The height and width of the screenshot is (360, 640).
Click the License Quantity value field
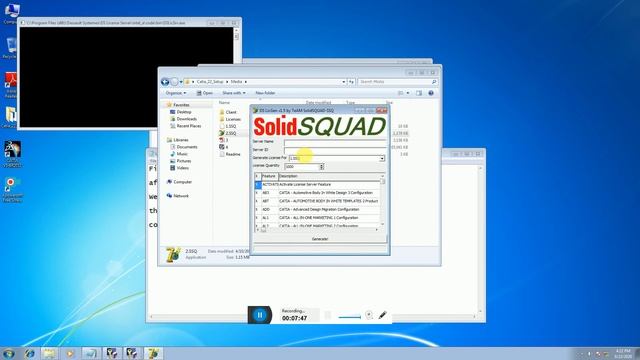click(x=302, y=167)
